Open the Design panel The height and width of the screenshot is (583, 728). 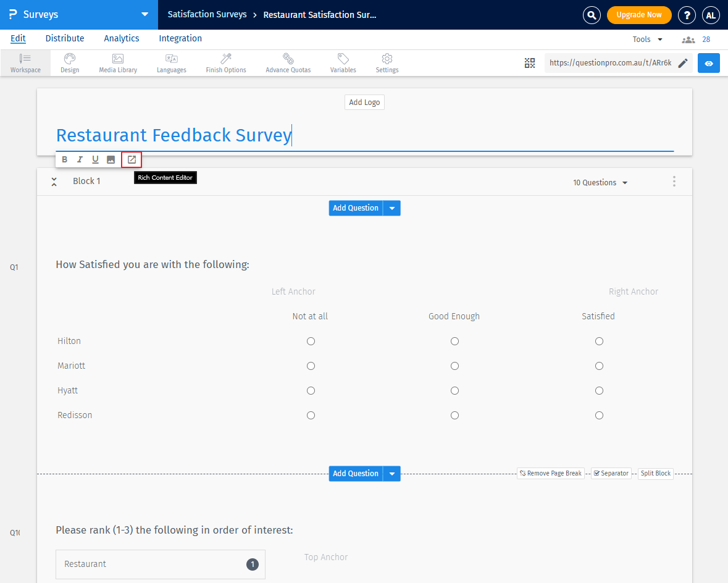point(69,62)
